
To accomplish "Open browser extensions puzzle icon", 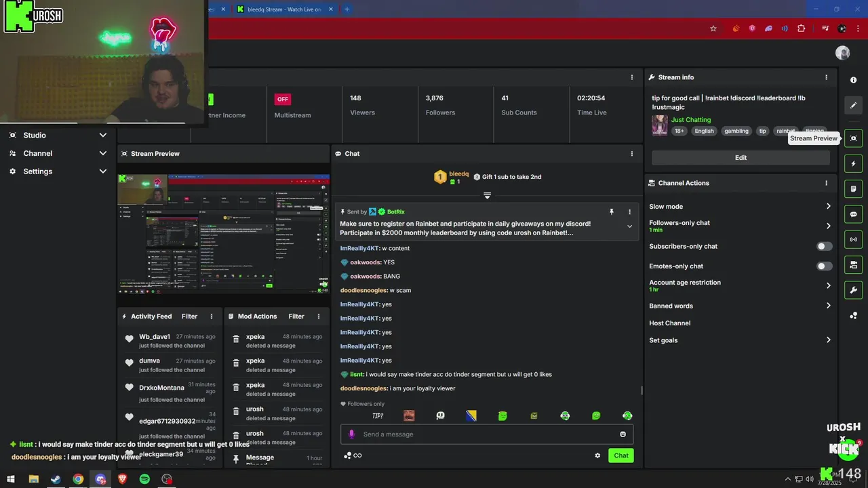I will [802, 28].
